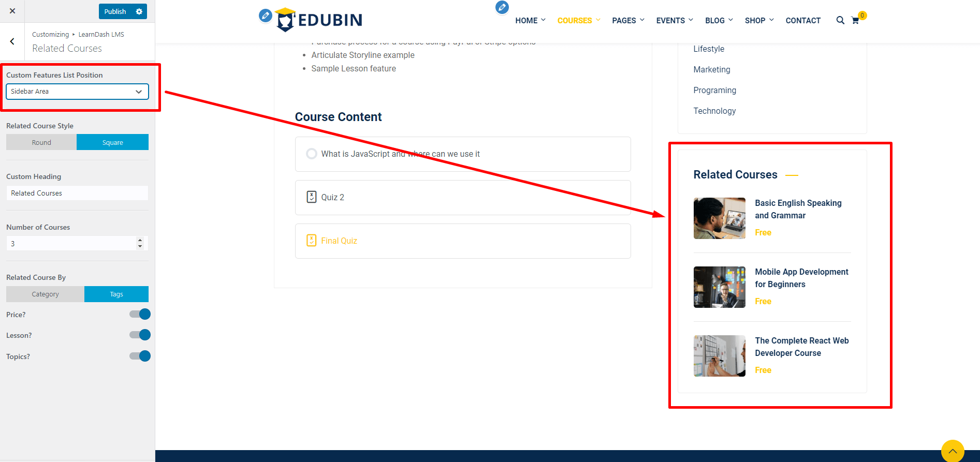Turn off the Topics? switch
Viewport: 980px width, 462px height.
[140, 356]
